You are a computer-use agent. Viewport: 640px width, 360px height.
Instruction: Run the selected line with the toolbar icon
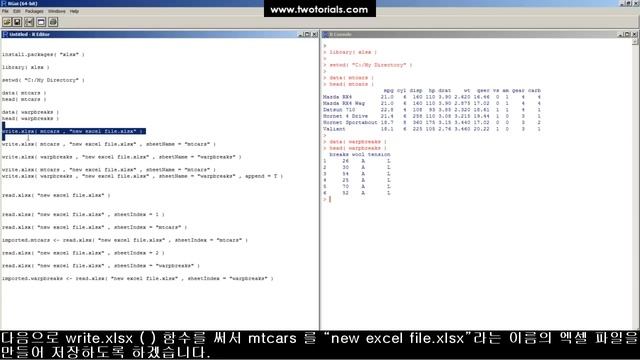(29, 22)
